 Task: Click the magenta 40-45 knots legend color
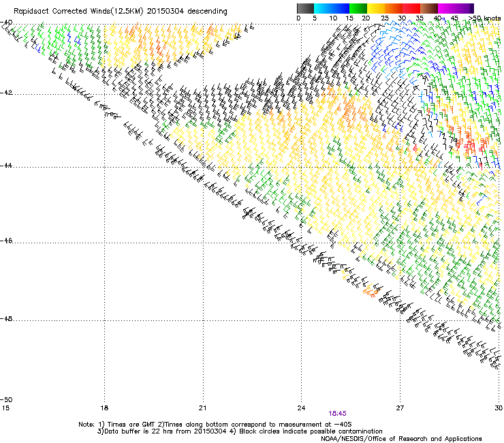pos(447,8)
